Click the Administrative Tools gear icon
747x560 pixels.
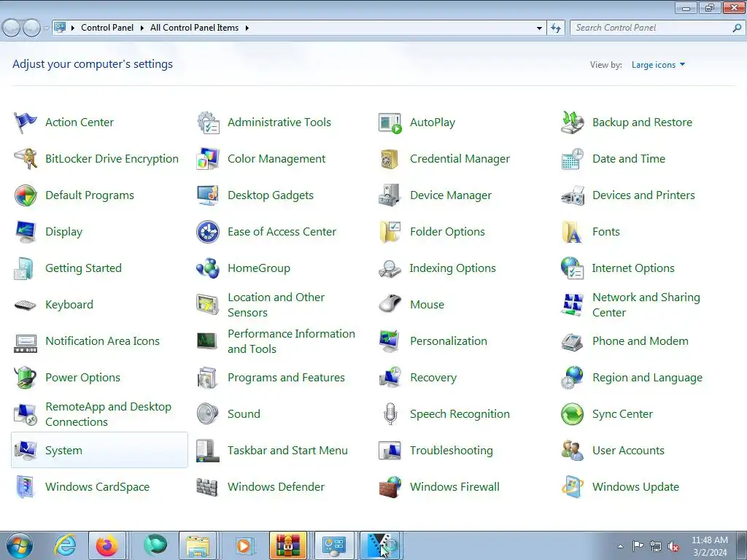208,122
